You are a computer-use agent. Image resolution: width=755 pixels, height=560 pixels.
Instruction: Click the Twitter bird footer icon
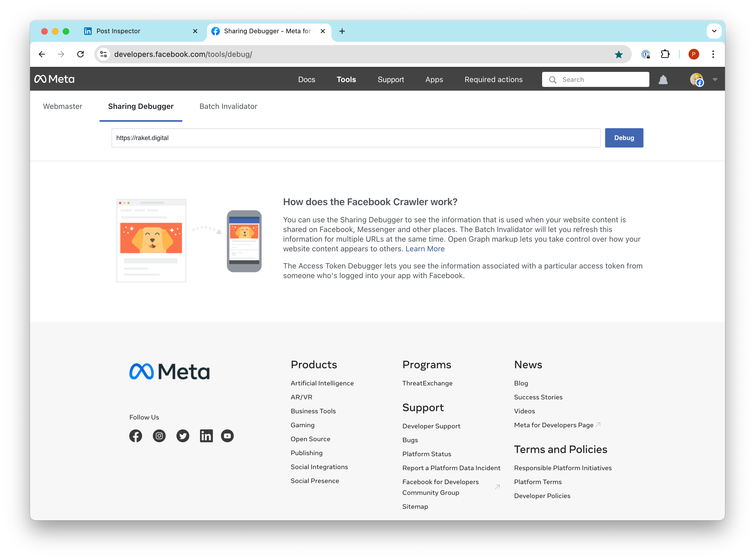tap(183, 436)
